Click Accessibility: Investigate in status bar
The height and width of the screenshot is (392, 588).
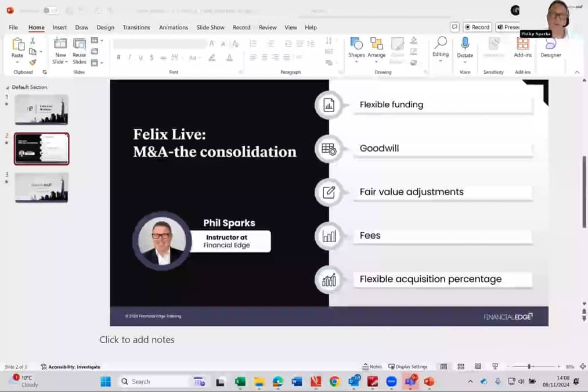(70, 367)
